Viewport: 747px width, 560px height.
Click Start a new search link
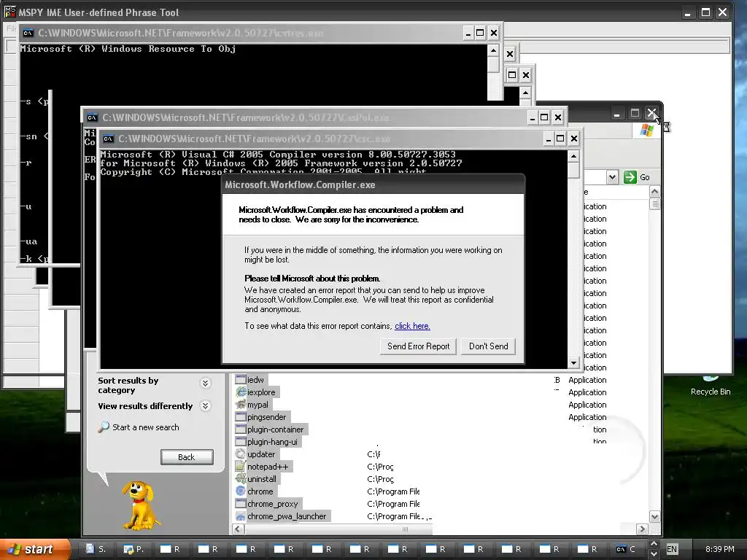146,427
